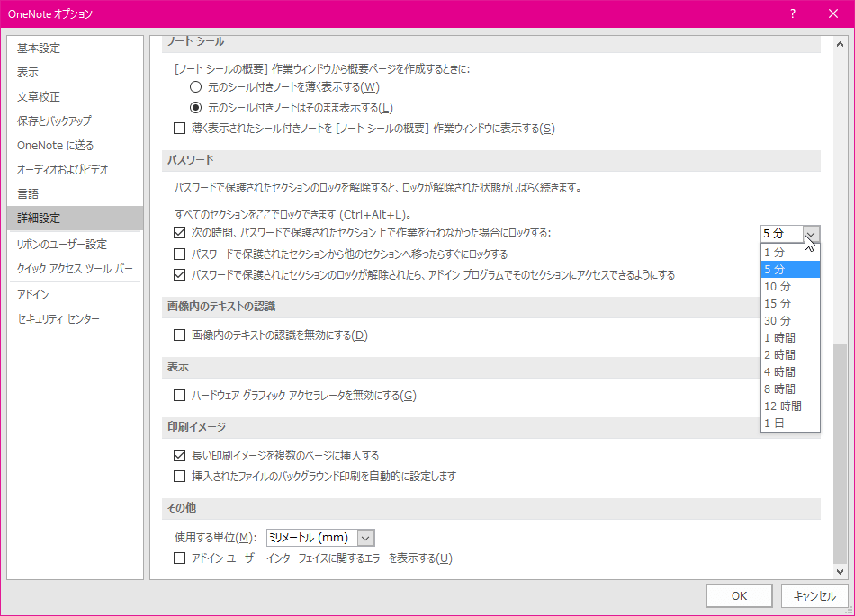Image resolution: width=855 pixels, height=616 pixels.
Task: Open リボンのユーザー設定 category
Action: (x=76, y=244)
